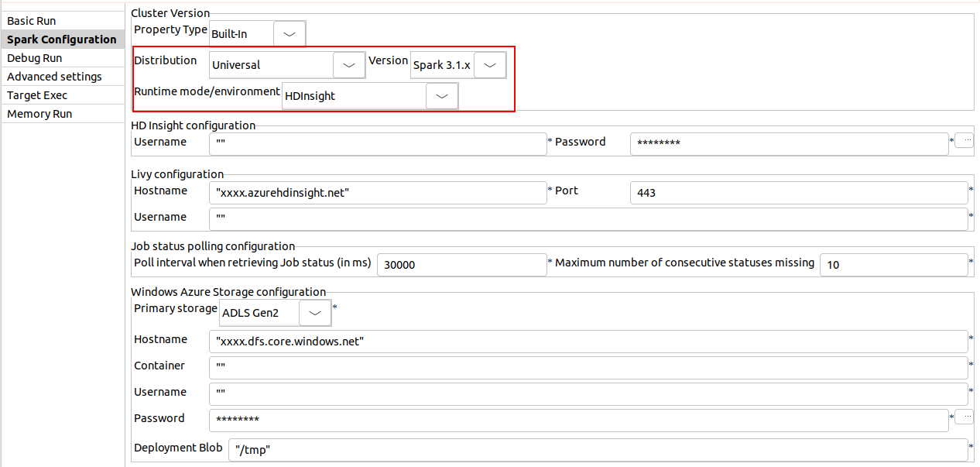980x467 pixels.
Task: Select the Poll interval field with 30000
Action: (x=461, y=265)
